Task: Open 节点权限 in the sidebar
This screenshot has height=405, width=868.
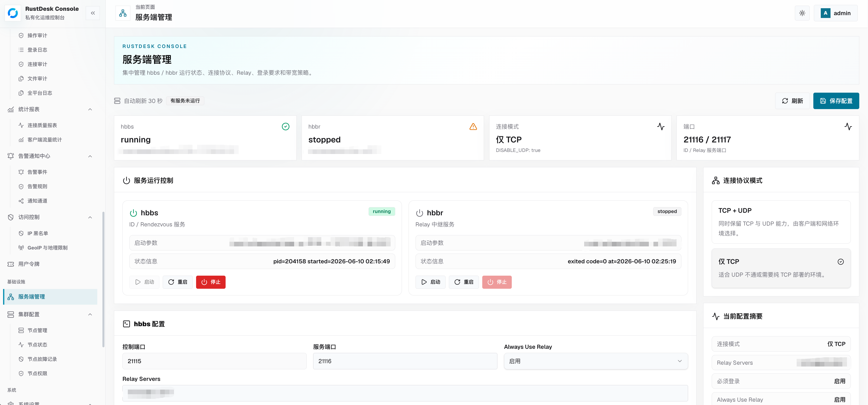Action: tap(37, 373)
